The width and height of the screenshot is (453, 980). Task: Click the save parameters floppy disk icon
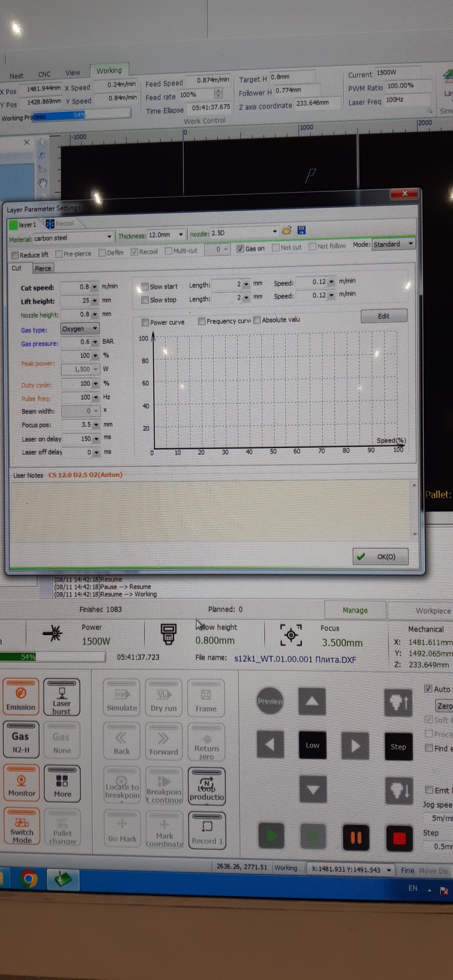pos(301,230)
